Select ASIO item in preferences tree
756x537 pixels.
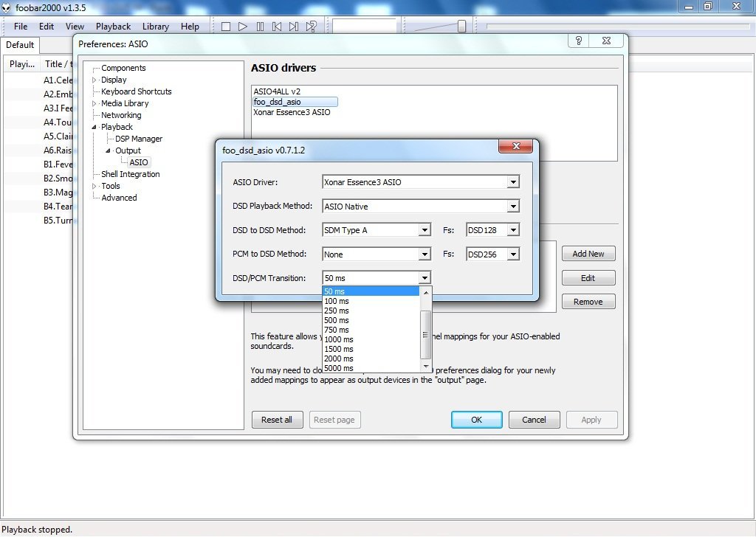pyautogui.click(x=139, y=162)
